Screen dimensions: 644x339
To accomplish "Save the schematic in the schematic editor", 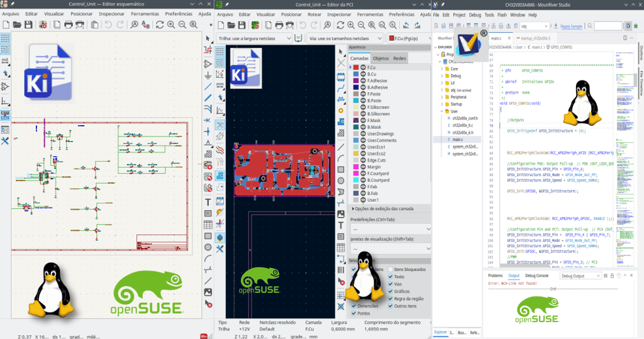I will [28, 25].
